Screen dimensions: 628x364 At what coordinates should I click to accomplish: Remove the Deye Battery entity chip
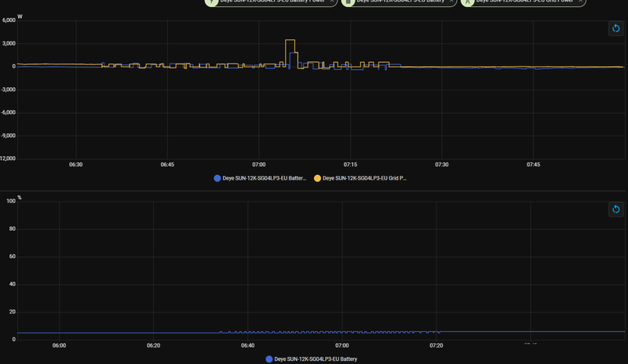(451, 2)
